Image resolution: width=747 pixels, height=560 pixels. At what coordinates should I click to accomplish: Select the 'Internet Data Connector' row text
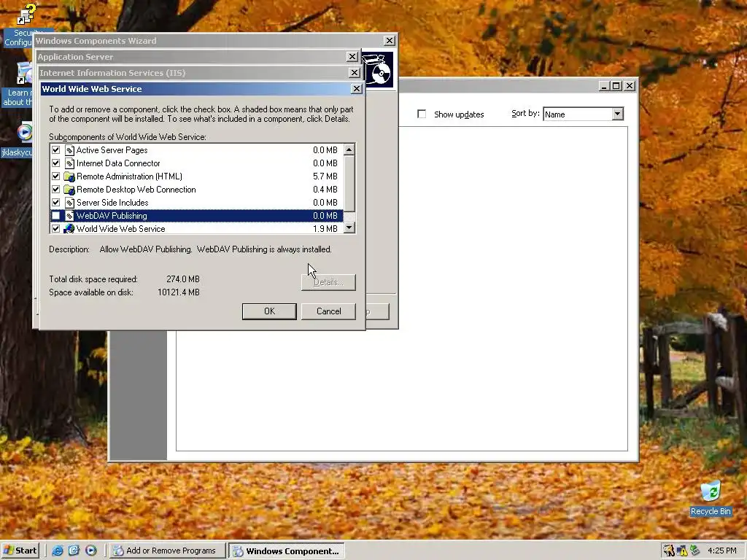[x=118, y=163]
